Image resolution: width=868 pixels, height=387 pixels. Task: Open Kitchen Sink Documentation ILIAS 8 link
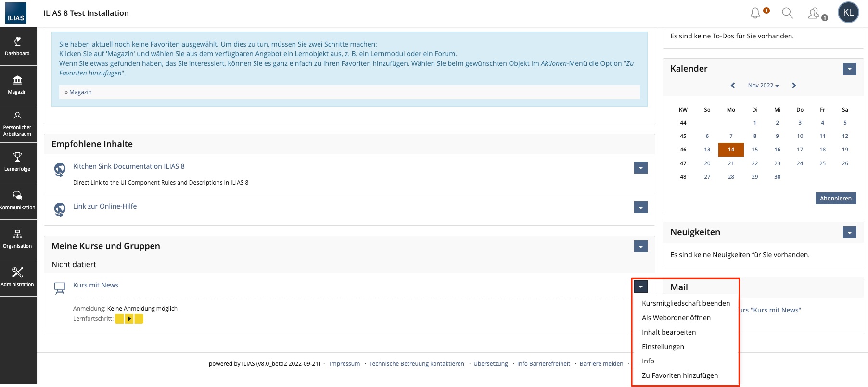tap(128, 166)
